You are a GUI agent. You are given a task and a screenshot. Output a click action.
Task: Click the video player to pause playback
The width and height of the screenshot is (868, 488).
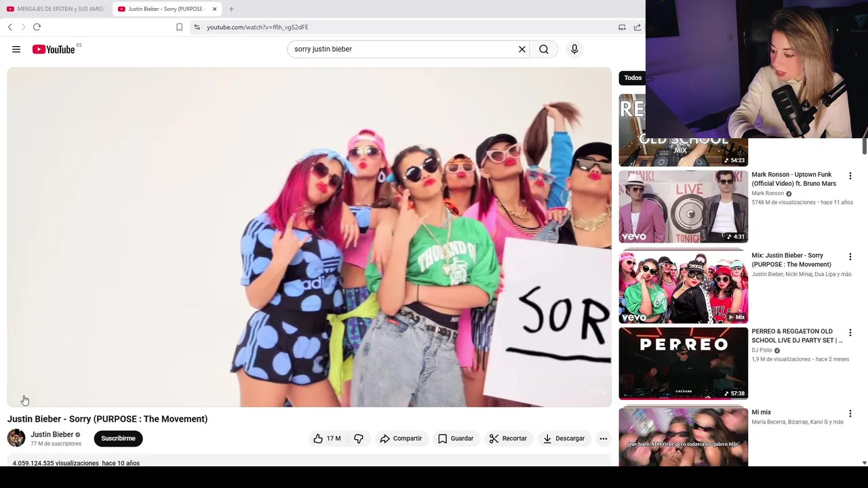click(x=309, y=237)
